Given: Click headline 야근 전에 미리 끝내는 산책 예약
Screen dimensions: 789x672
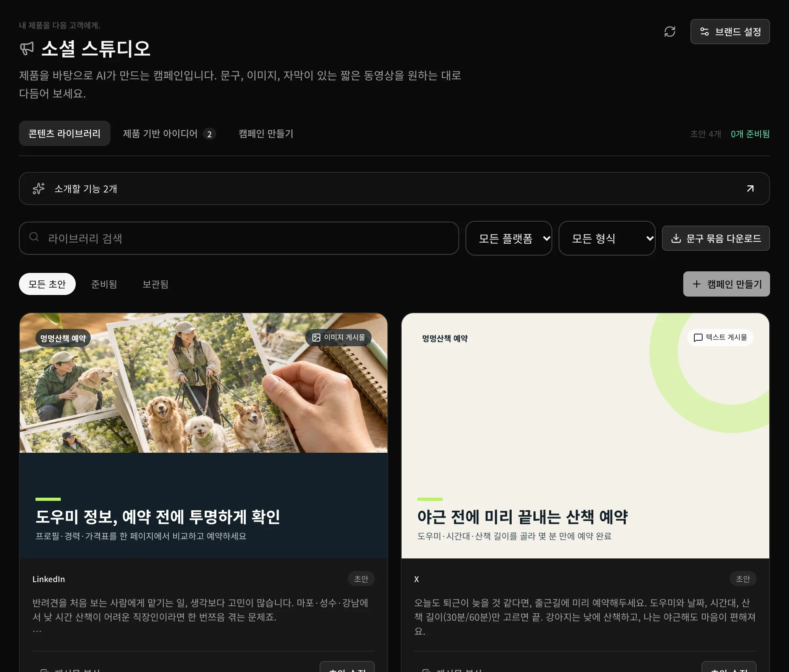Looking at the screenshot, I should (522, 517).
